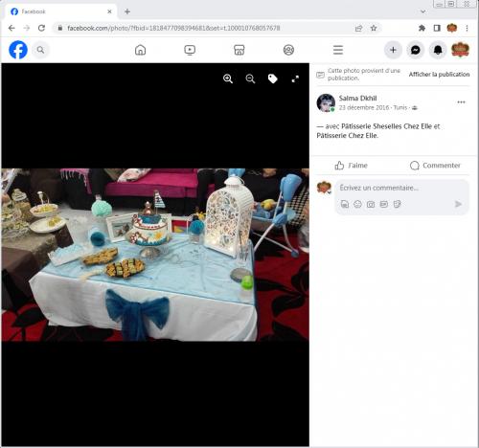Toggle Chrome side panel

click(437, 28)
